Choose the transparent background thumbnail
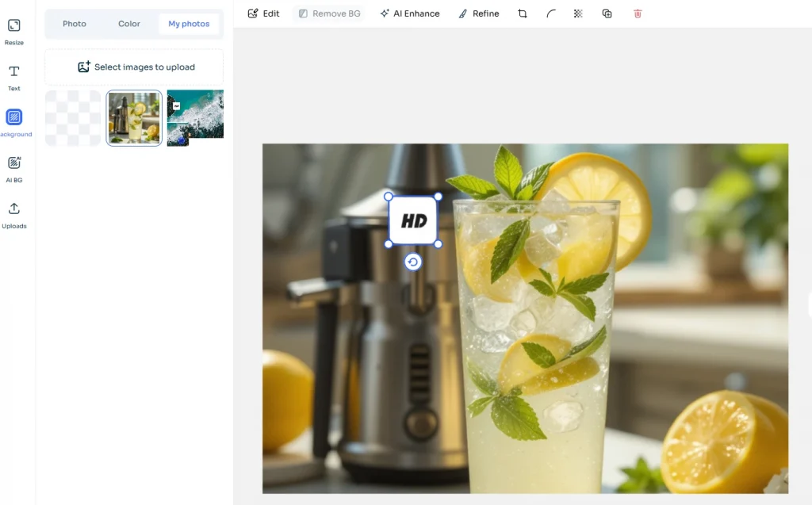 (73, 118)
